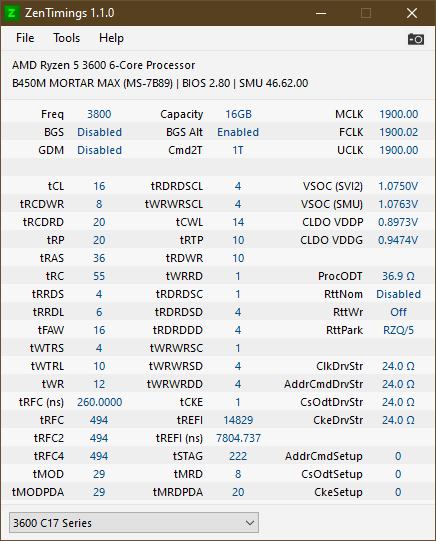This screenshot has height=541, width=436.
Task: Click the dropdown chevron arrow
Action: [250, 523]
